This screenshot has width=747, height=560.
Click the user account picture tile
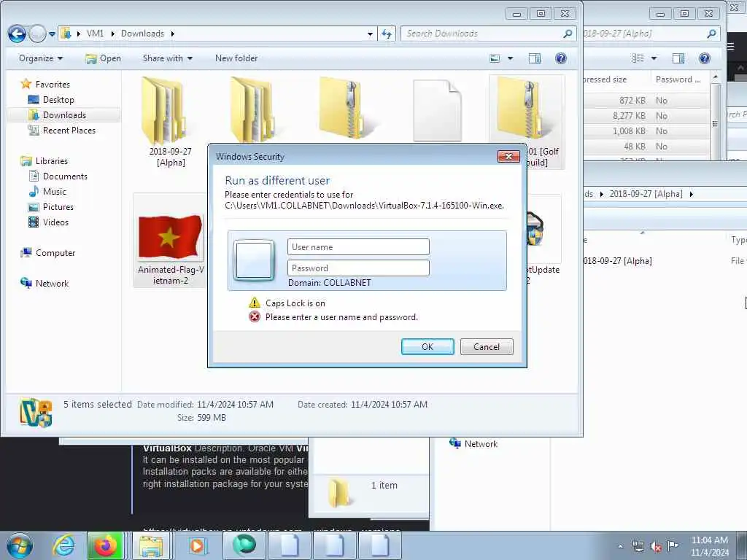254,260
